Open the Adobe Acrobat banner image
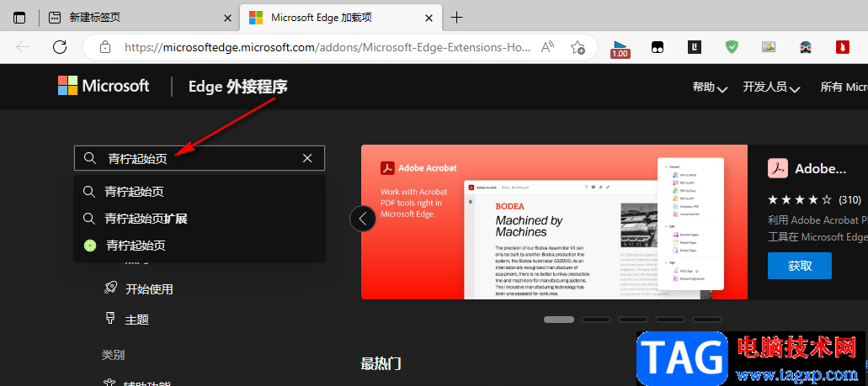 (x=554, y=222)
